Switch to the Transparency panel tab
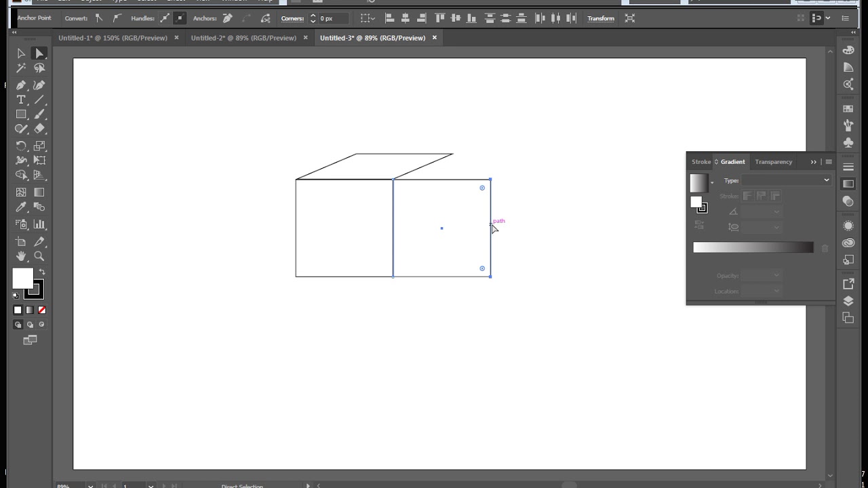868x488 pixels. (774, 162)
